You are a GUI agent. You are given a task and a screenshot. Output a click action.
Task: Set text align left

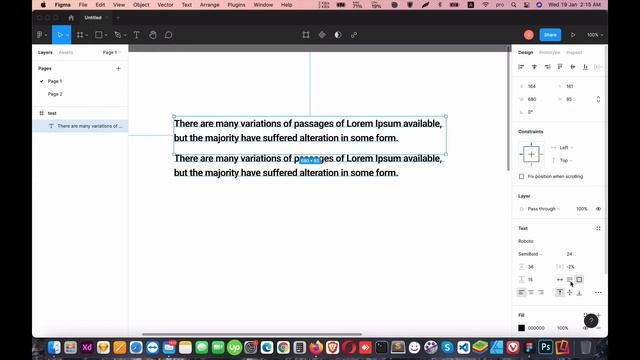(x=521, y=293)
